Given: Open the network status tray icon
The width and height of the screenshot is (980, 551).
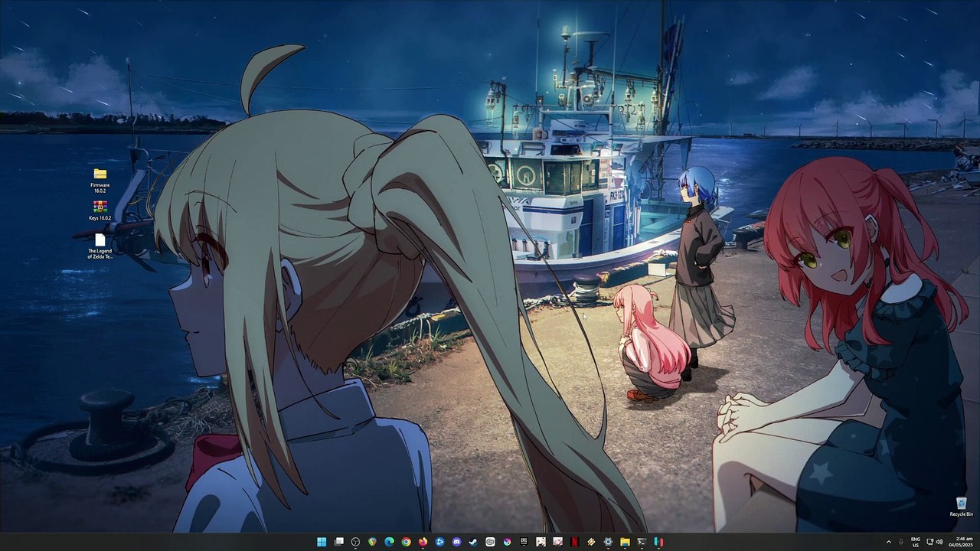Looking at the screenshot, I should coord(929,542).
